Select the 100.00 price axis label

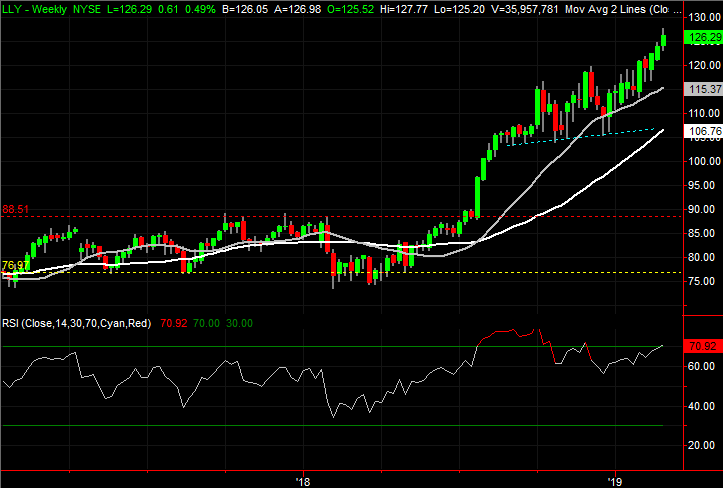[x=704, y=161]
